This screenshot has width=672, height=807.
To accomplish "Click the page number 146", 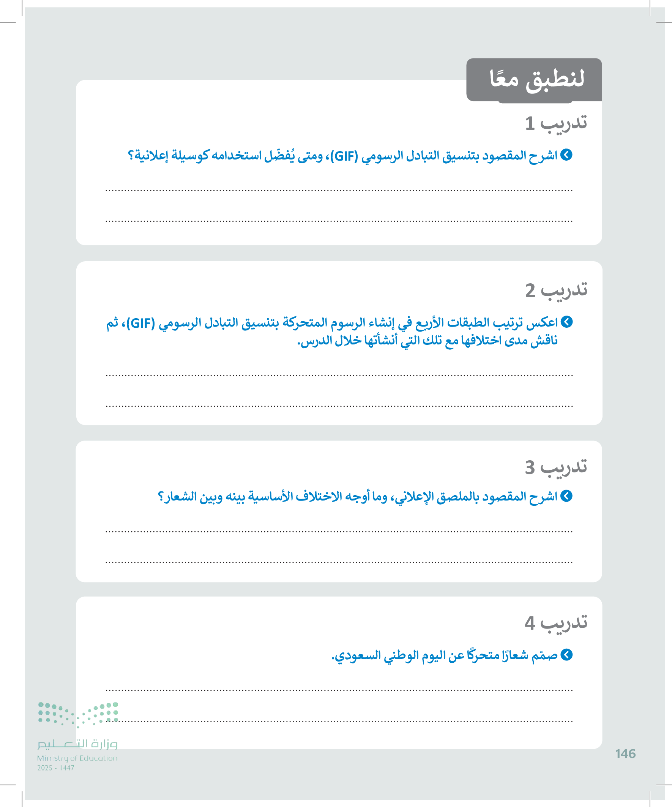I will pos(626,753).
